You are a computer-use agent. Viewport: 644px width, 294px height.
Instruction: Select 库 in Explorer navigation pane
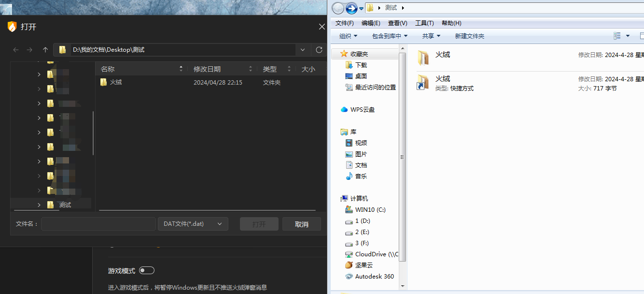point(353,132)
